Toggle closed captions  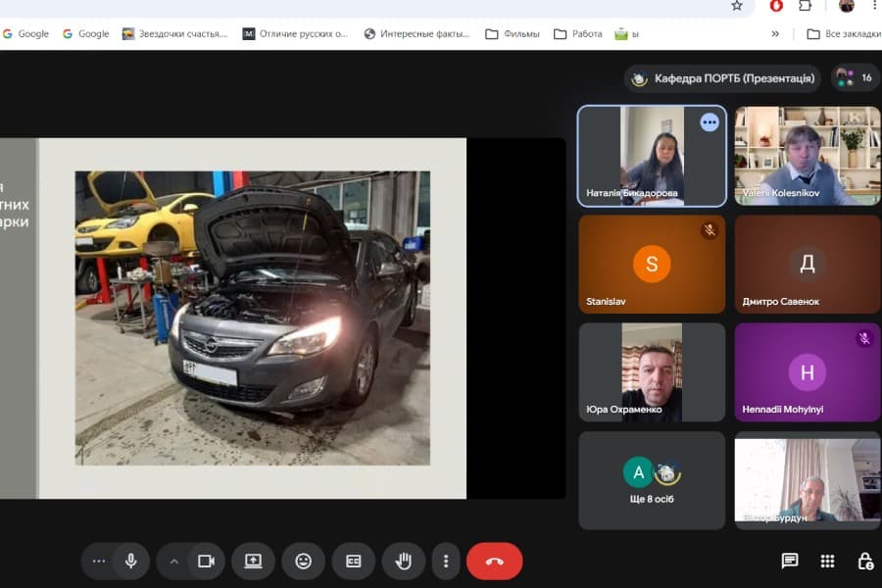(353, 561)
